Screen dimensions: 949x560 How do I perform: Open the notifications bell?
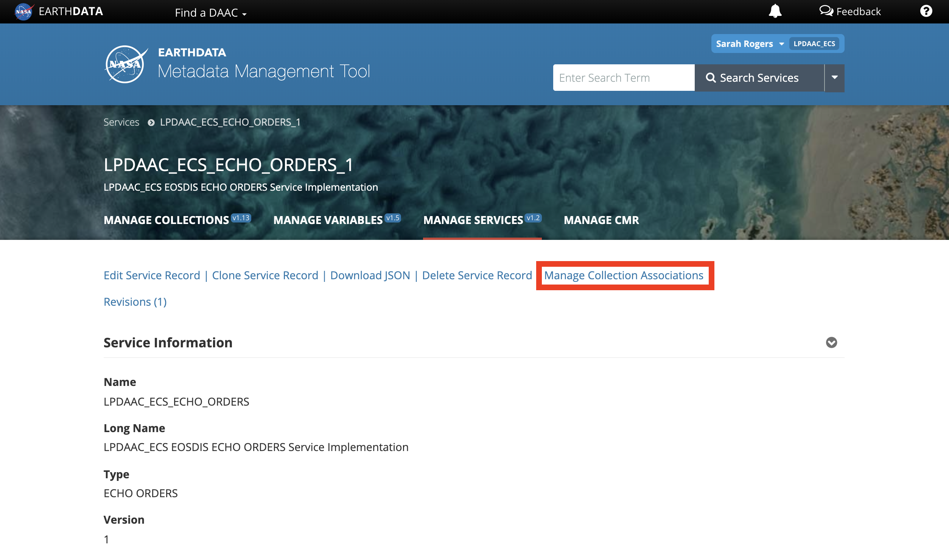pos(775,11)
